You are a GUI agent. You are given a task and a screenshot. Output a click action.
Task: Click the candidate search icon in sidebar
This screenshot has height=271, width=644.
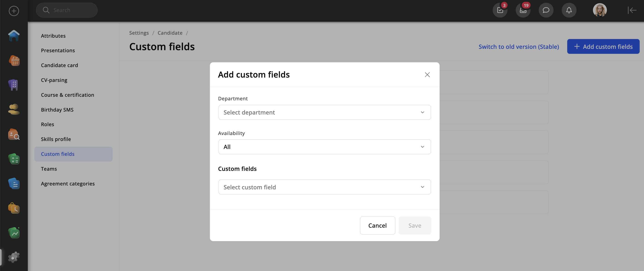(14, 134)
